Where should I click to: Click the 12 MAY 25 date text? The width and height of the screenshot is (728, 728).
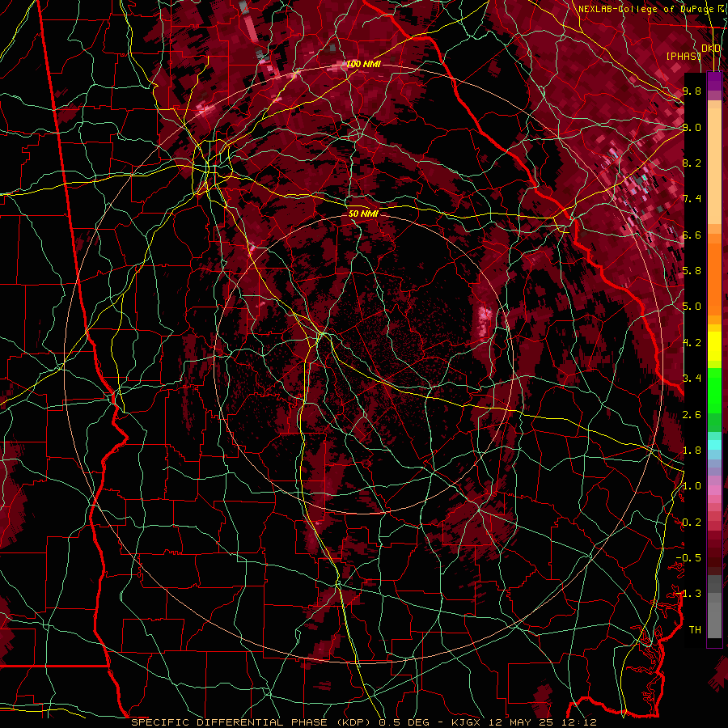click(519, 722)
